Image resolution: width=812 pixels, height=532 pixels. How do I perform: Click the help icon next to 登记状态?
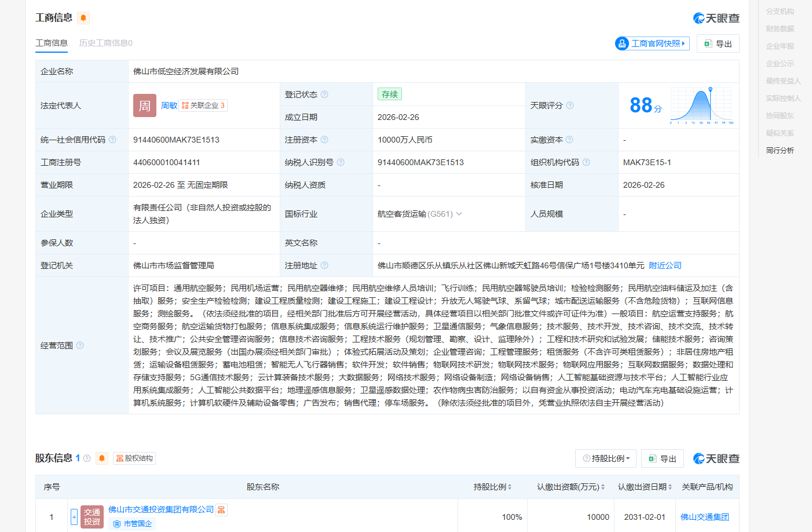(324, 94)
